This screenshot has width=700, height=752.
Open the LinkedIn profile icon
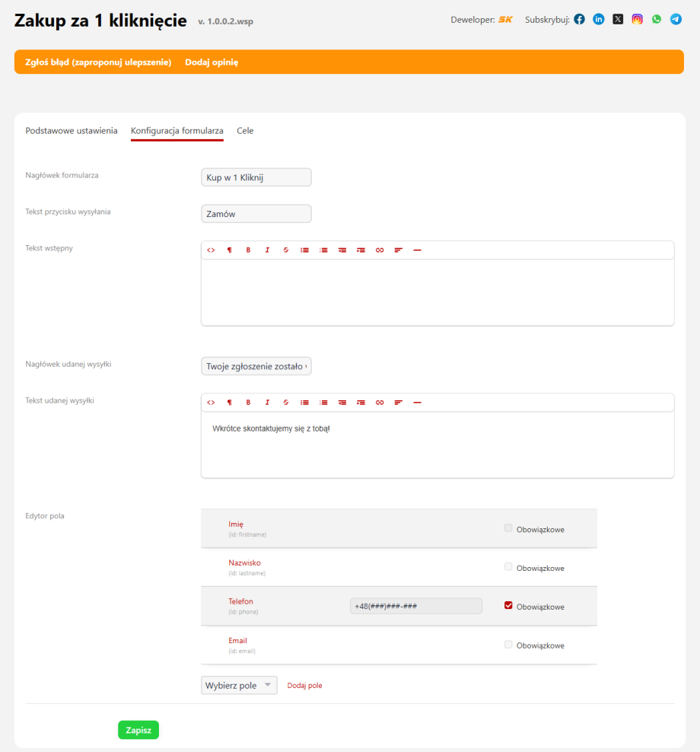pos(599,20)
